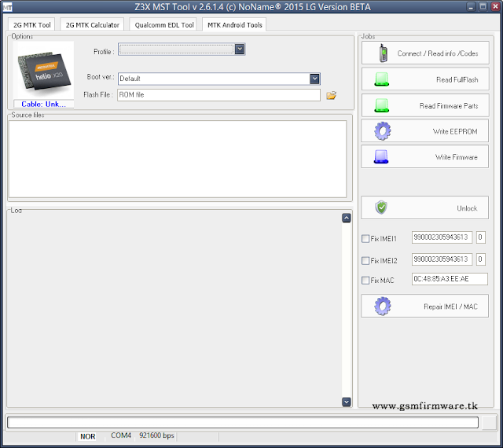
Task: Click the COM4 status bar entry
Action: click(121, 435)
